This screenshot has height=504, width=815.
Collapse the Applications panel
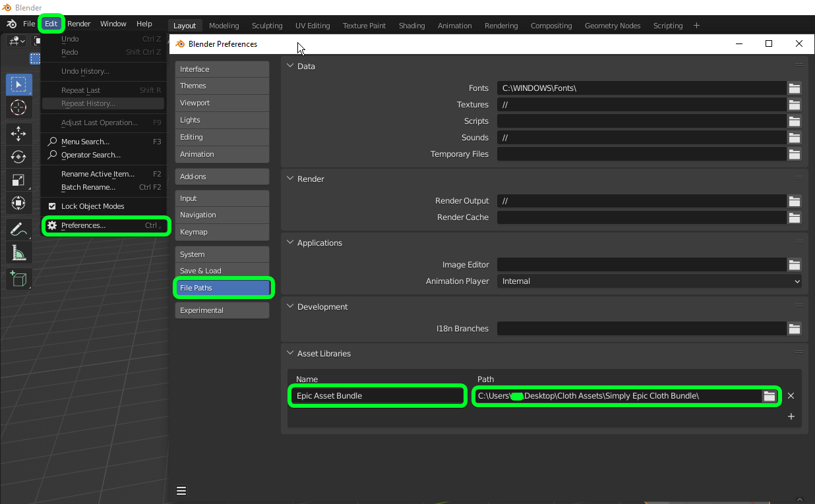pos(291,242)
